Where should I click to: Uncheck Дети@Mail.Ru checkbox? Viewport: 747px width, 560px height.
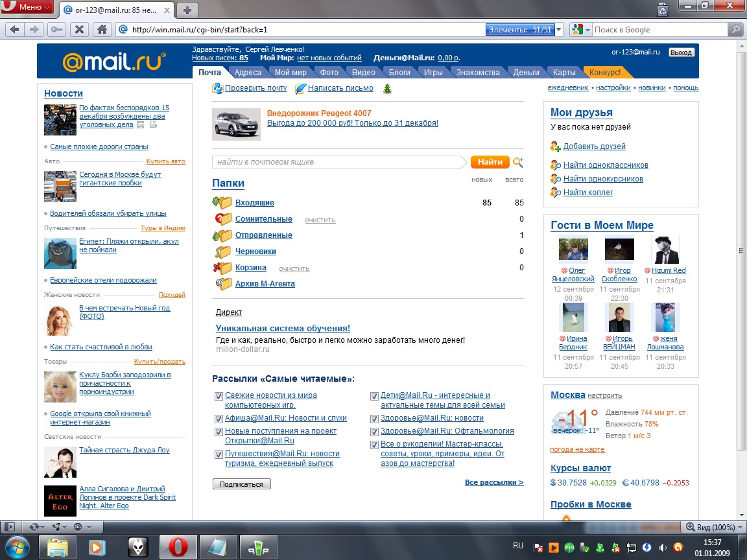click(374, 396)
